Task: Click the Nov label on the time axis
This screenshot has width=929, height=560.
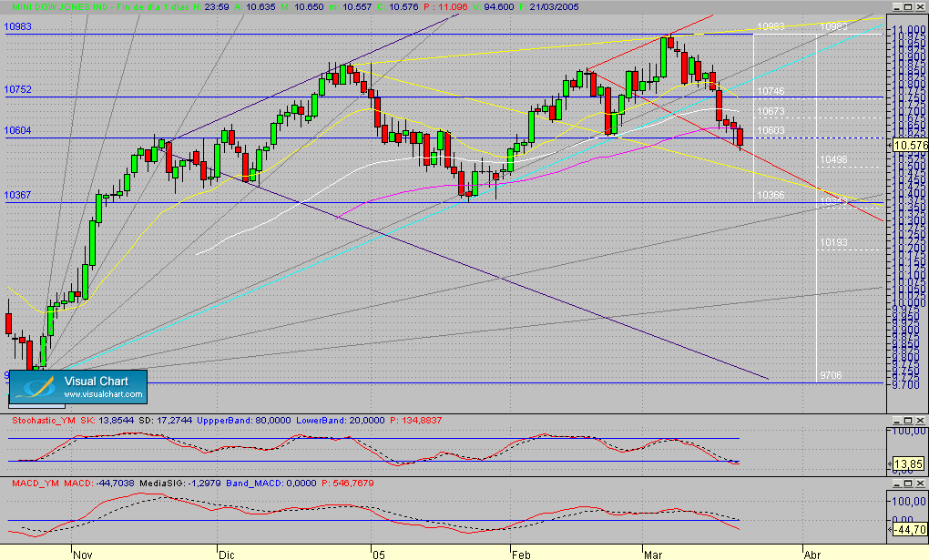Action: [x=83, y=555]
